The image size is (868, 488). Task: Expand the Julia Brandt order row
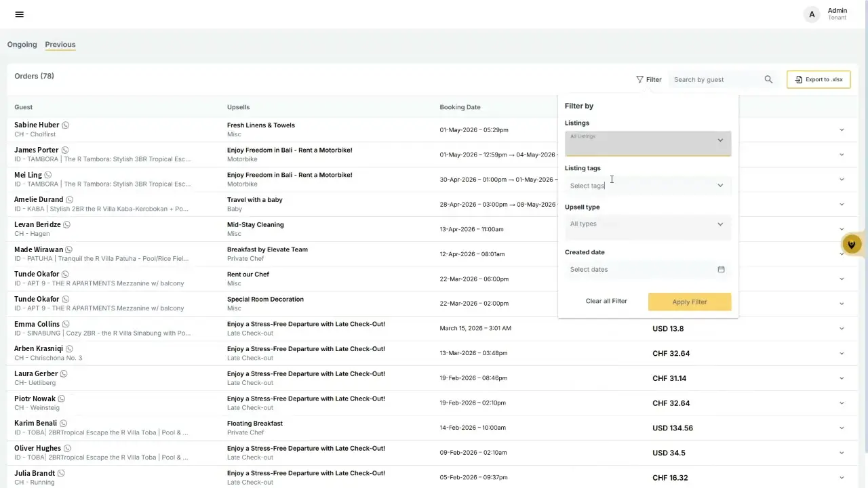pyautogui.click(x=842, y=477)
